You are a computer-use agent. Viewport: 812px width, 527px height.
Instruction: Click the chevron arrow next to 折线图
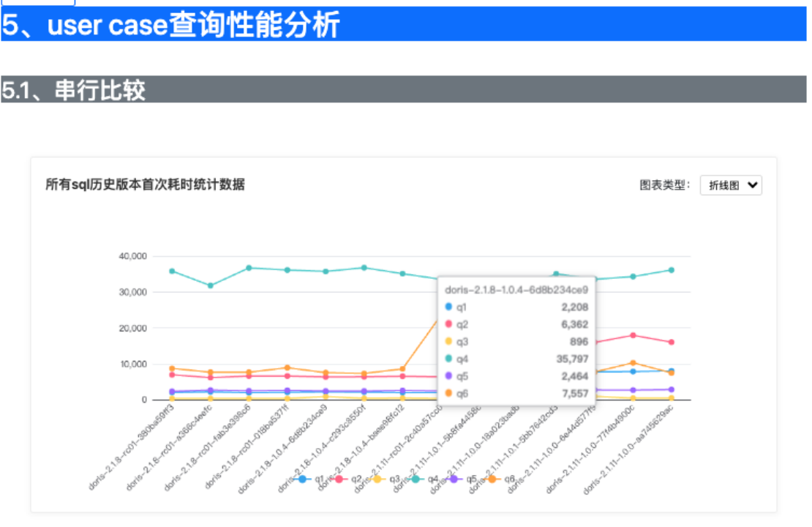click(752, 185)
